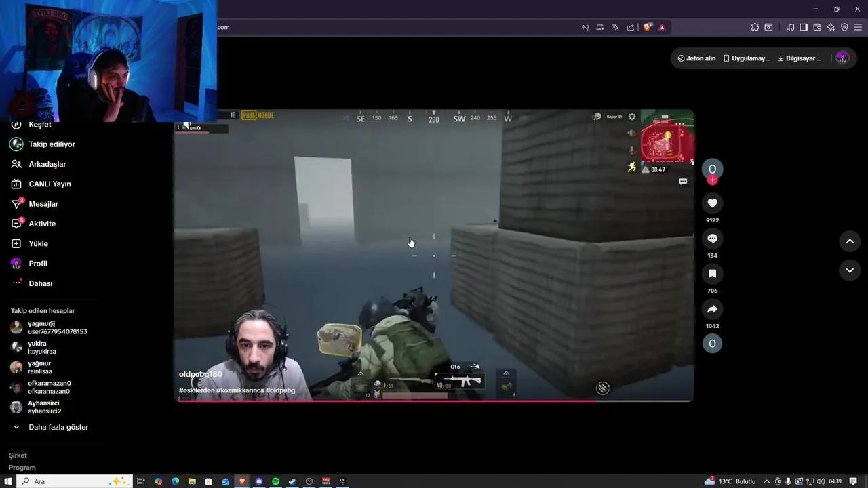
Task: Open efkaramazan0 followed account
Action: 41,388
